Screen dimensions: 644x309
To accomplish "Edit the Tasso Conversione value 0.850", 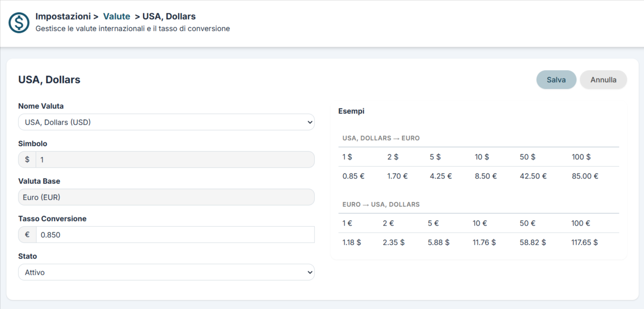I will click(175, 235).
